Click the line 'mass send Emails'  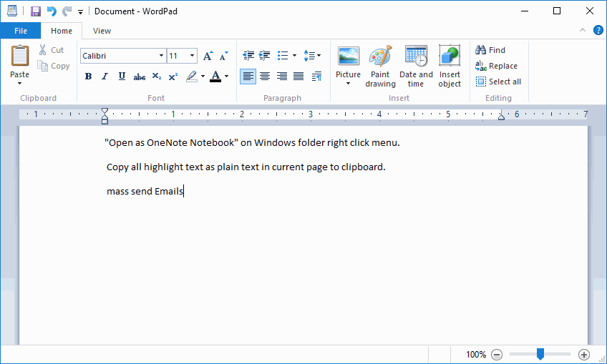click(145, 191)
